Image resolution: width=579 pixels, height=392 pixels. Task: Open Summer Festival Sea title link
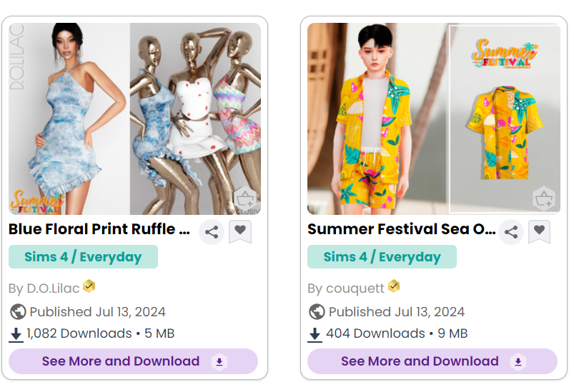(401, 229)
